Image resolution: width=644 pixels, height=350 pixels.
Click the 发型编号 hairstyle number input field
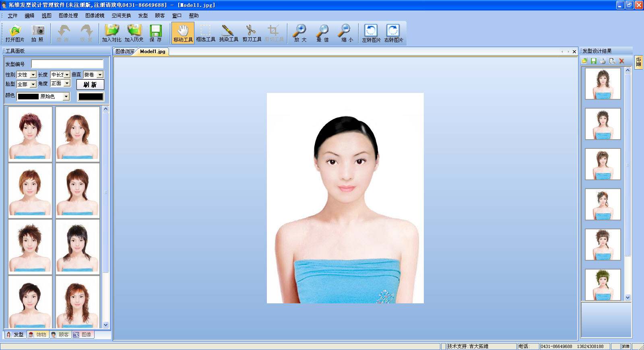67,64
